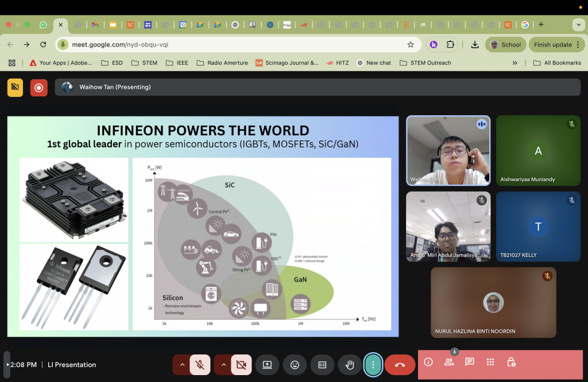
Task: Open a new browser tab
Action: coord(541,25)
